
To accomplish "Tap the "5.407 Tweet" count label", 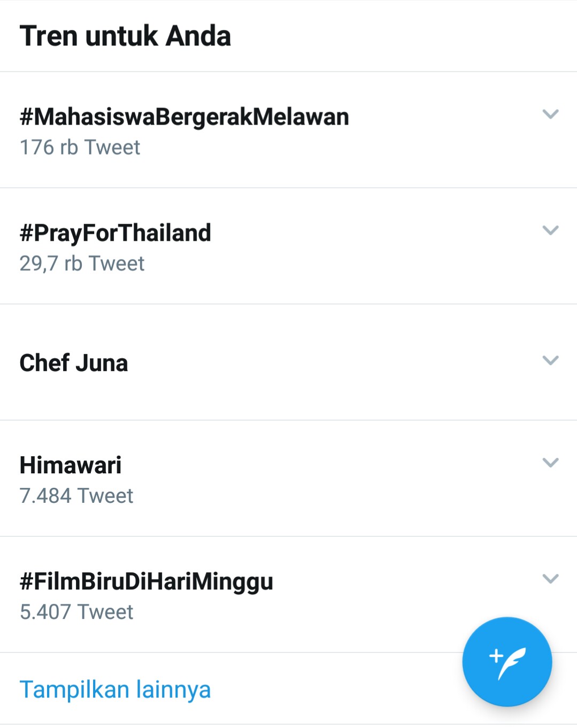I will coord(76,612).
